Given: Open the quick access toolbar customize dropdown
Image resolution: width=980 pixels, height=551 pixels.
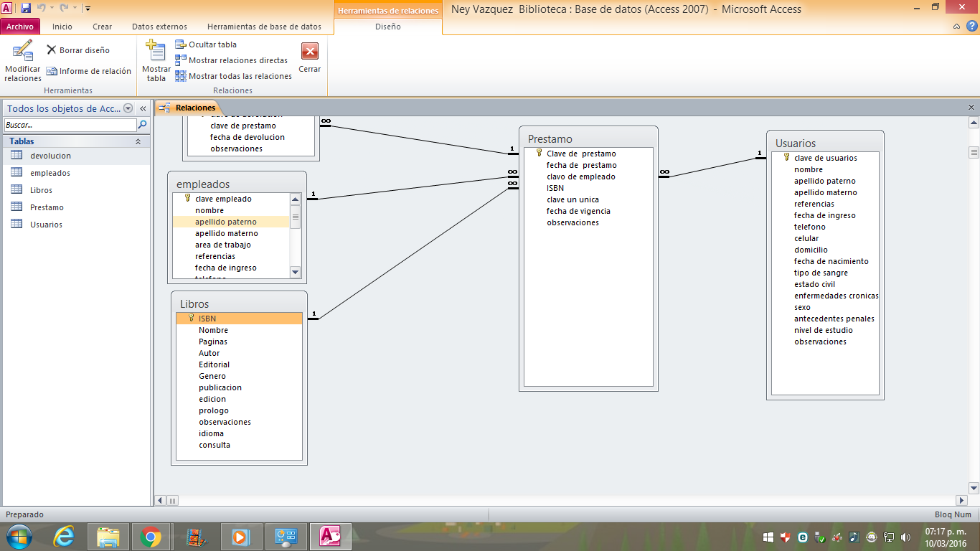Looking at the screenshot, I should [x=88, y=9].
